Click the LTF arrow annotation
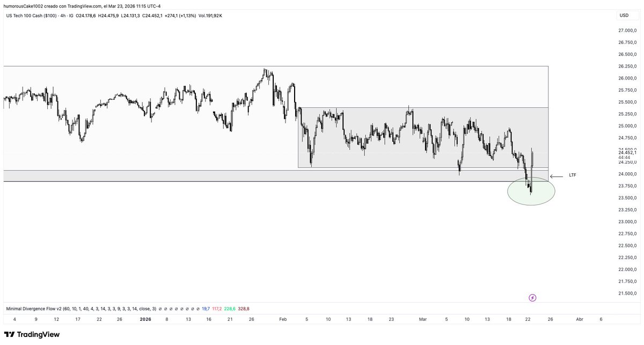Screen dimensions: 644x345 click(573, 175)
